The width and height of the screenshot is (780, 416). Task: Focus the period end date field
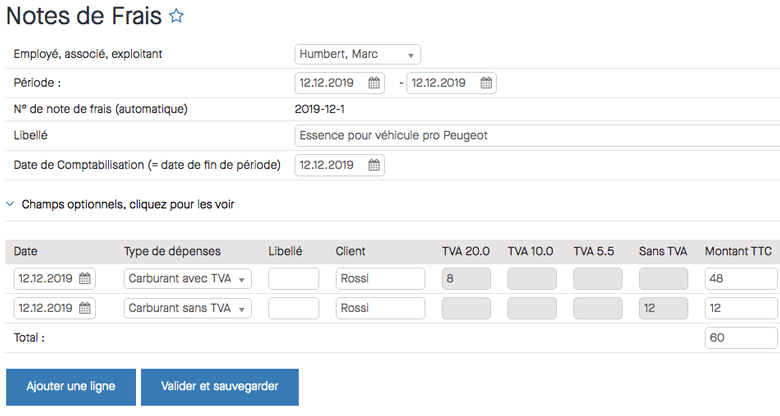click(x=452, y=83)
